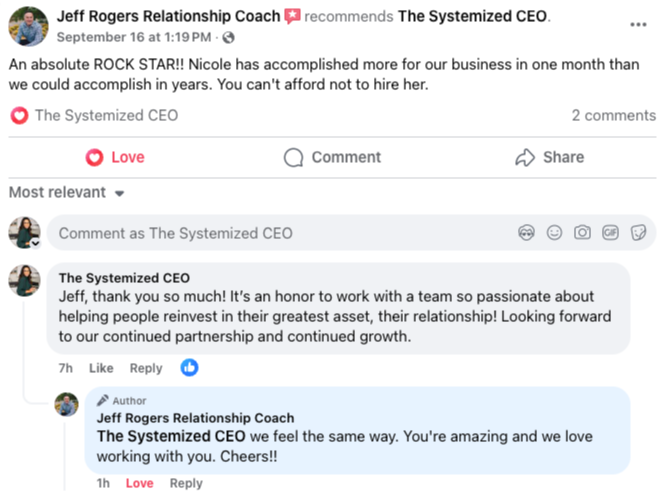The height and width of the screenshot is (491, 671).
Task: Insert an avatar sticker in the comment
Action: [527, 233]
